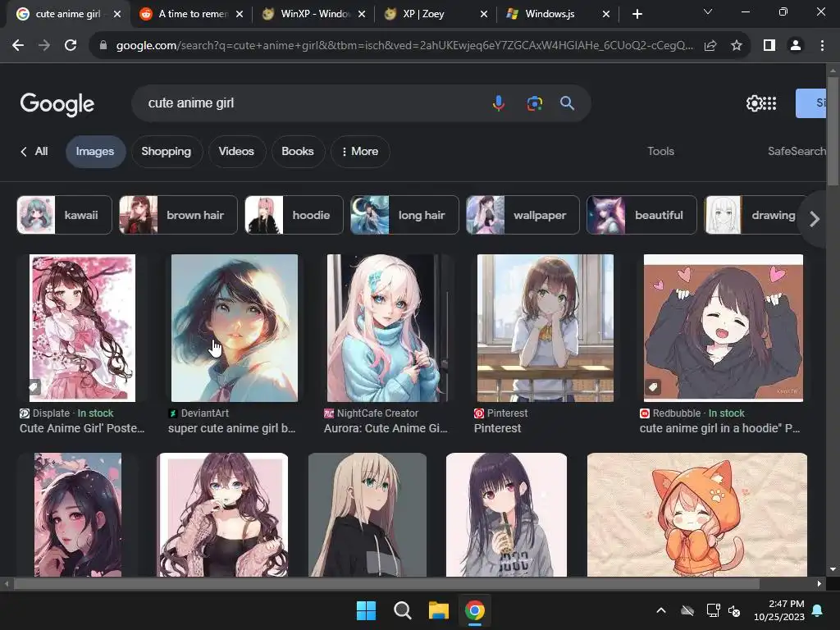This screenshot has height=630, width=840.
Task: Filter by long hair chip
Action: pos(404,216)
